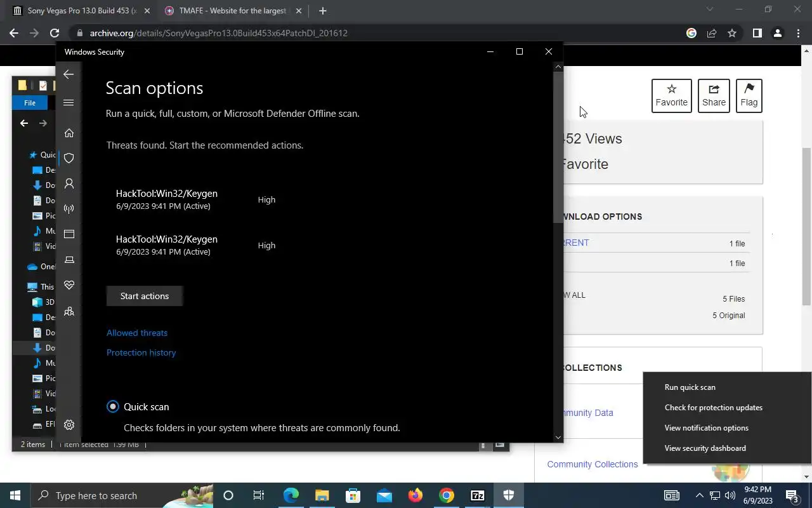Click Windows Security vertical scrollbar
Screen dimensions: 812x508
[x=558, y=147]
